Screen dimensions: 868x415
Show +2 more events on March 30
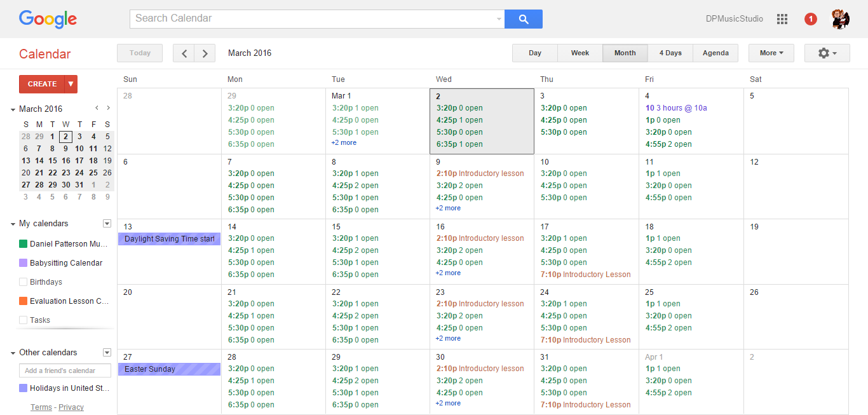click(x=448, y=404)
